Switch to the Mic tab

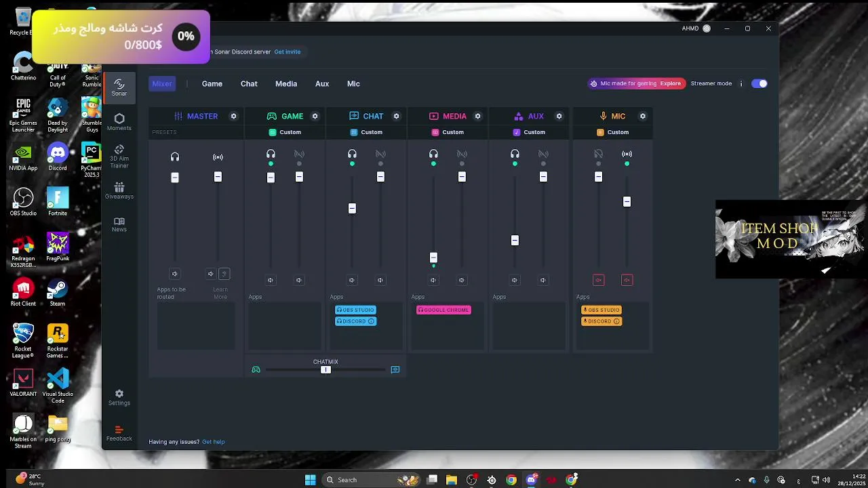(x=353, y=83)
